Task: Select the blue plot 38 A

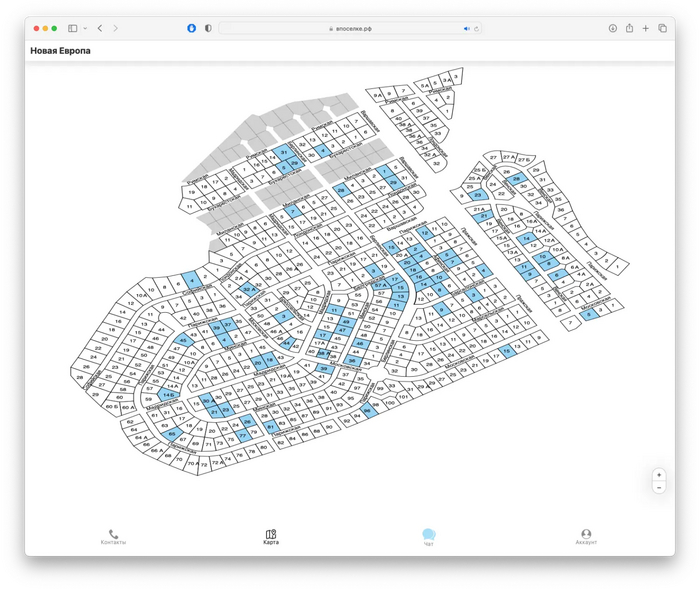Action: pos(323,354)
